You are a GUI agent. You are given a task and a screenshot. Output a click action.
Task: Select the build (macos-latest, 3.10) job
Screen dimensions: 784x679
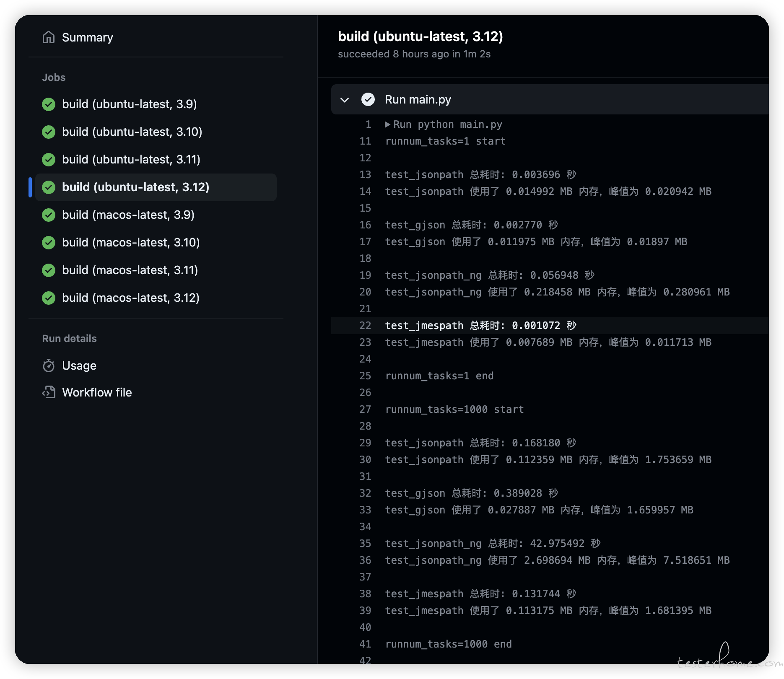pos(131,242)
